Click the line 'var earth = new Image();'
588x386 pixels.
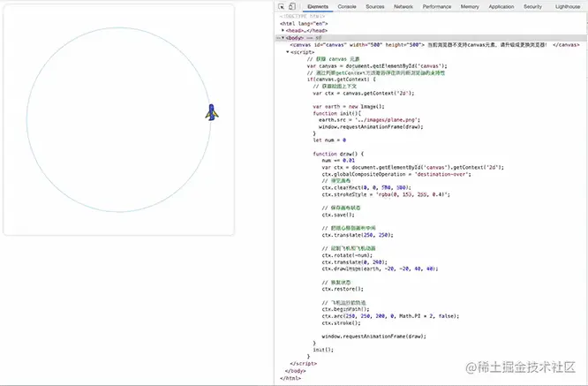pyautogui.click(x=349, y=107)
